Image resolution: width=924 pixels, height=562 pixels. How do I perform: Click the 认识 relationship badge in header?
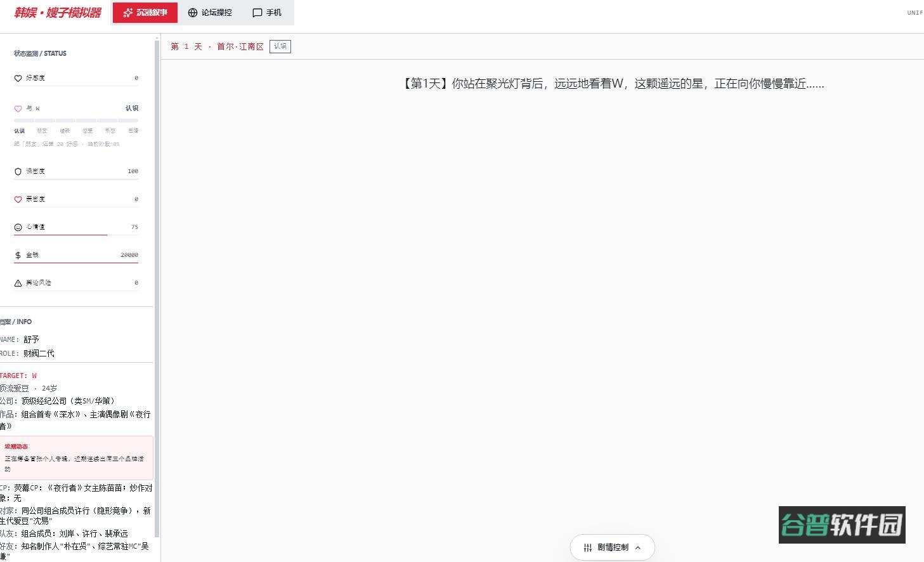pyautogui.click(x=280, y=46)
